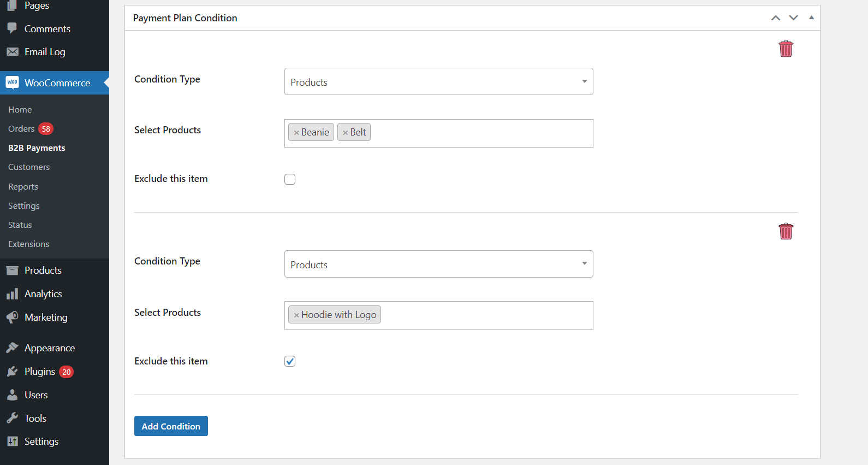The height and width of the screenshot is (465, 868).
Task: Remove Beanie tag from selected products
Action: (x=296, y=133)
